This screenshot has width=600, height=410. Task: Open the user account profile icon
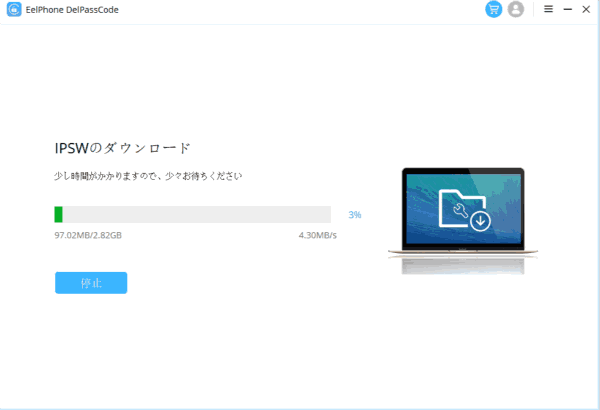pyautogui.click(x=515, y=9)
